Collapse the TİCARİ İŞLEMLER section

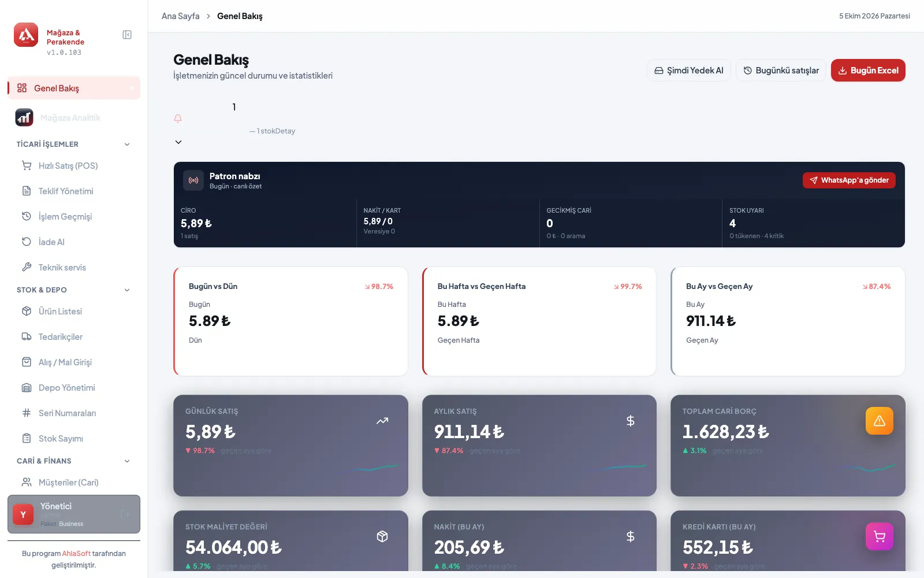(x=127, y=144)
